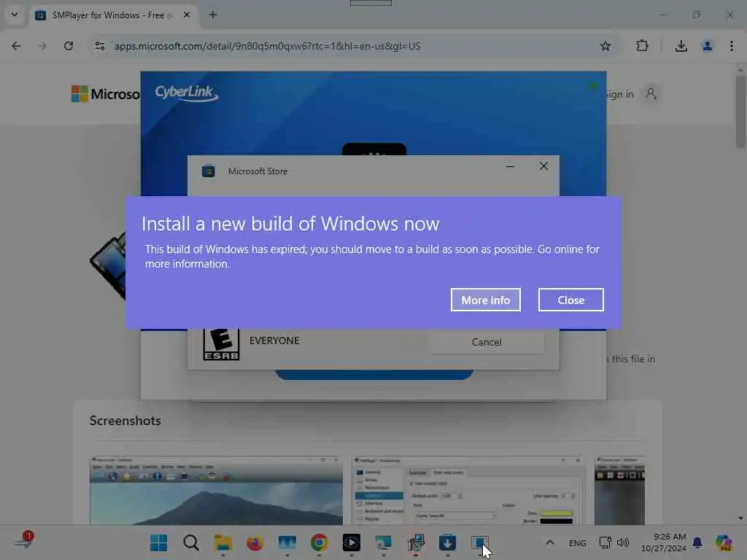The height and width of the screenshot is (560, 747).
Task: Open first SMPlayer screenshot thumbnail
Action: point(216,491)
